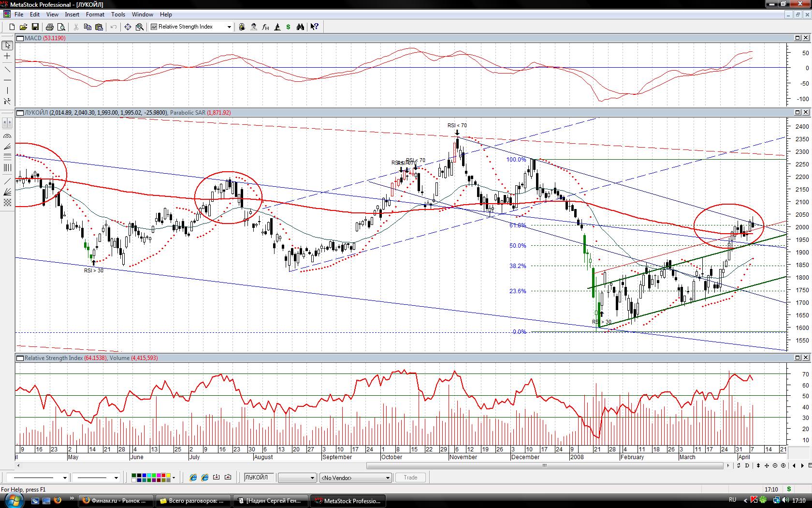Switch to Всего разговоров taskbar window
This screenshot has height=508, width=812.
click(193, 501)
